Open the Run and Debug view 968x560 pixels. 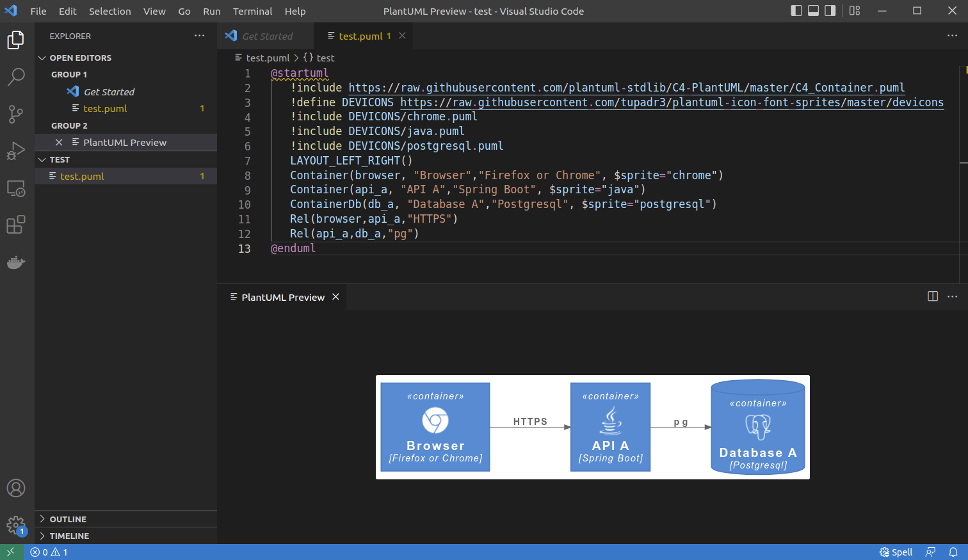[x=16, y=151]
